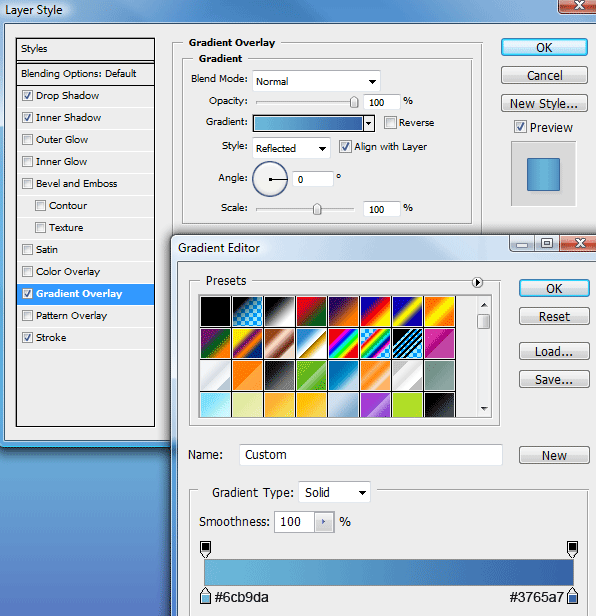The image size is (596, 616).
Task: Open the Style Reflected dropdown
Action: pos(291,148)
